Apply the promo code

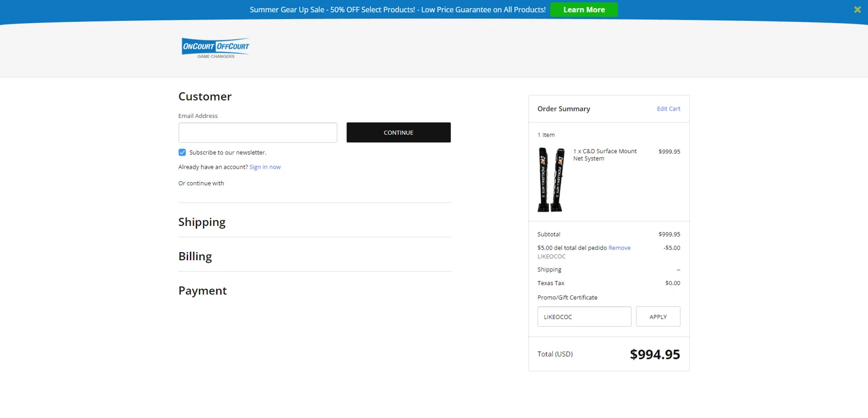pyautogui.click(x=658, y=317)
